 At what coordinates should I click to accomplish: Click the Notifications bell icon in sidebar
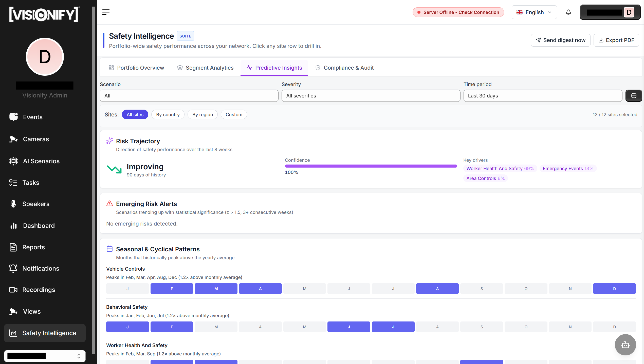(13, 268)
